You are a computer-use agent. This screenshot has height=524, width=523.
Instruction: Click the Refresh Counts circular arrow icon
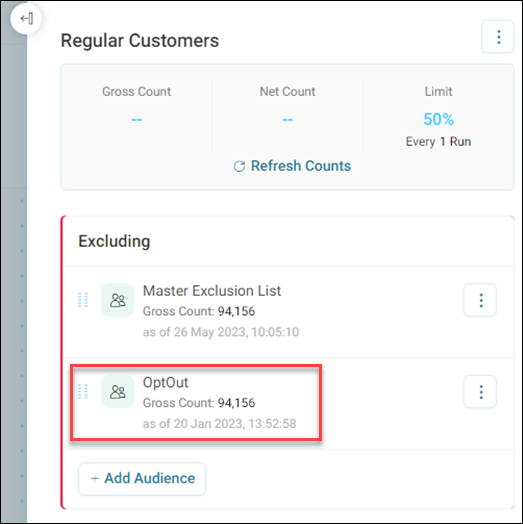click(239, 166)
